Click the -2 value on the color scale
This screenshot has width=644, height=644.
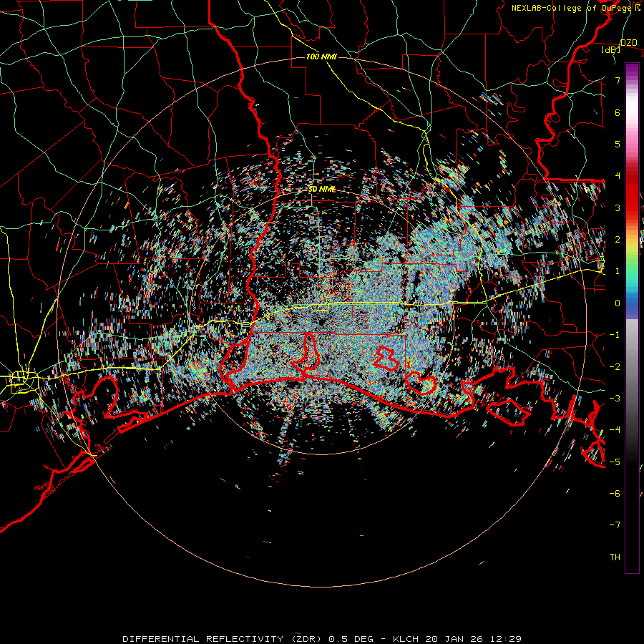tap(615, 367)
